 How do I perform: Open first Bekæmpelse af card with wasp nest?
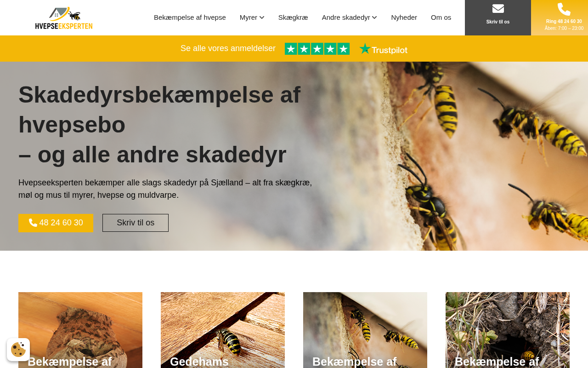(x=80, y=330)
